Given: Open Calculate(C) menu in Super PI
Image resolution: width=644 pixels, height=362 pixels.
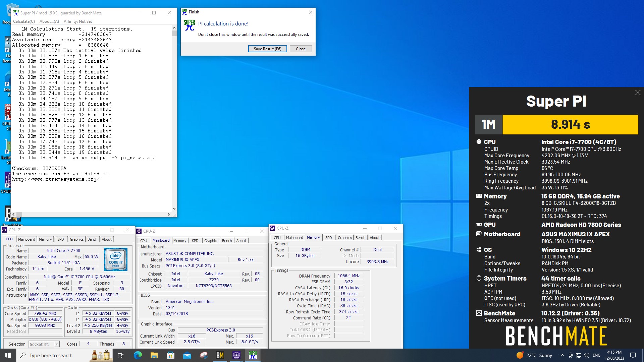Looking at the screenshot, I should 24,21.
